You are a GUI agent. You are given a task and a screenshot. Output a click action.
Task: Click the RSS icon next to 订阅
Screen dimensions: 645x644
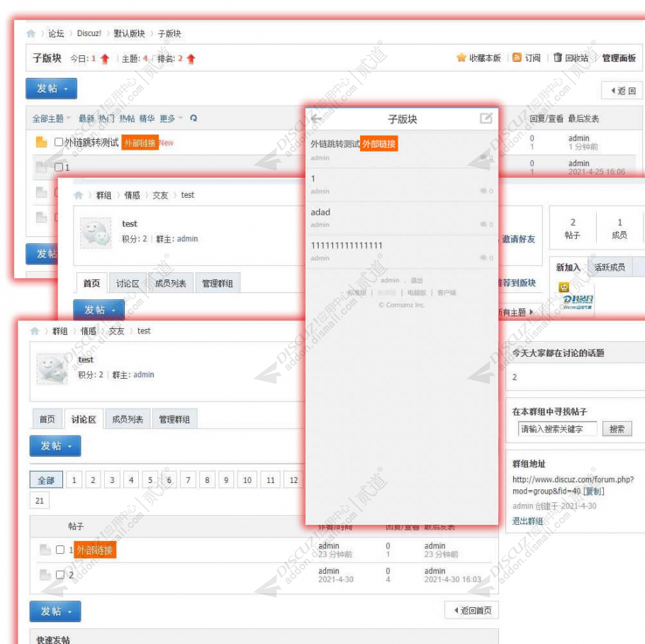pyautogui.click(x=517, y=57)
